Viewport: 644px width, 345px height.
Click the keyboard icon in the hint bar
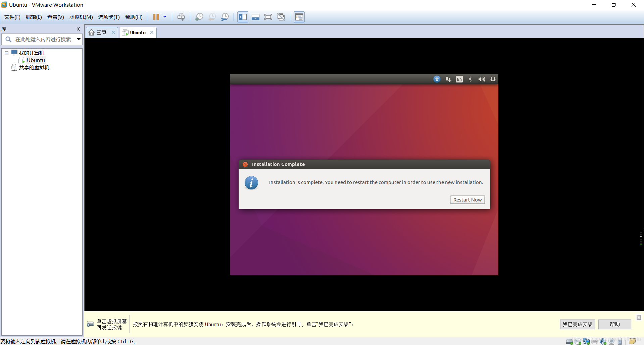(x=91, y=324)
